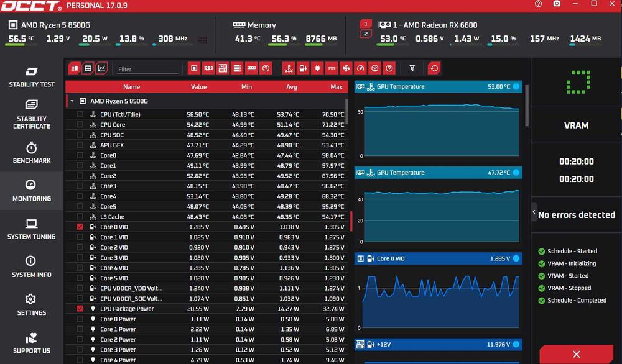Click the info icon on Core 0 VID graph
Screen dimensions: 622x364
pyautogui.click(x=516, y=258)
